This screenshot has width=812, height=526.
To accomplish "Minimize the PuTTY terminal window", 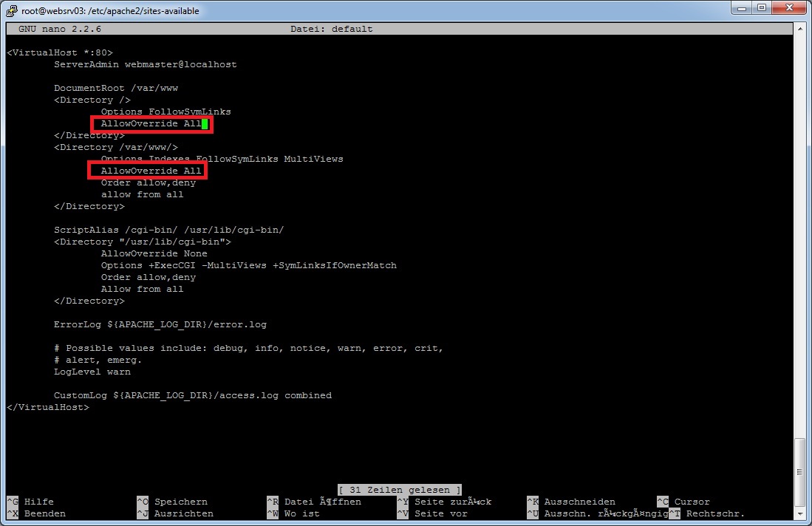I will [742, 8].
